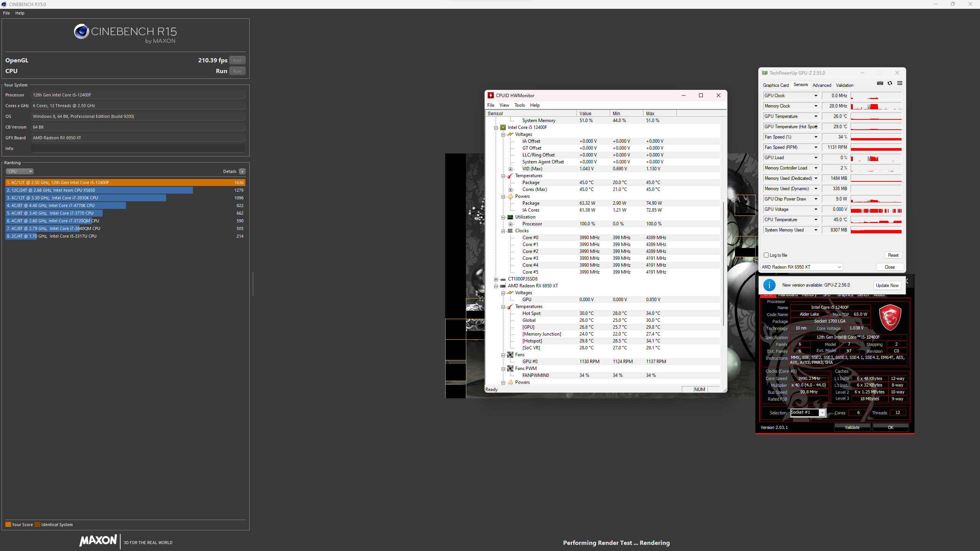
Task: Click the HWMonitor title bar app icon
Action: pyautogui.click(x=490, y=95)
